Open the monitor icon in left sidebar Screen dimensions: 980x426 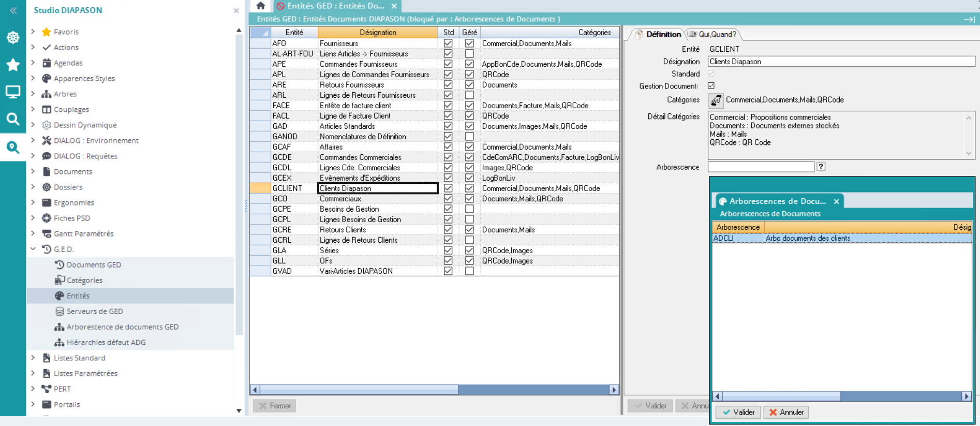(13, 92)
